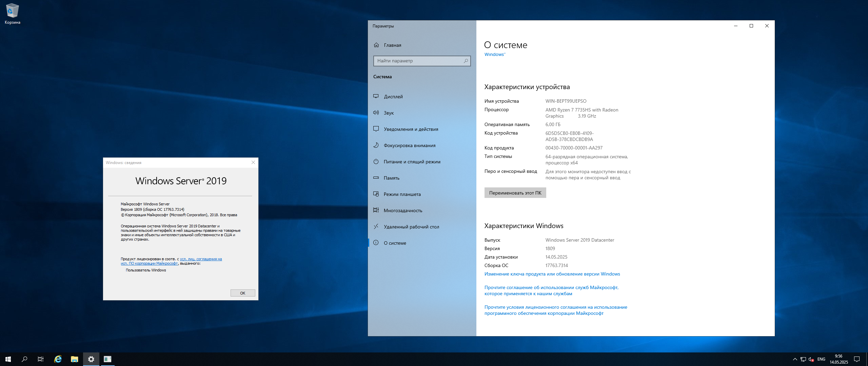Click the power icon beside Питание и спящий режим
The width and height of the screenshot is (868, 366).
[x=376, y=161]
